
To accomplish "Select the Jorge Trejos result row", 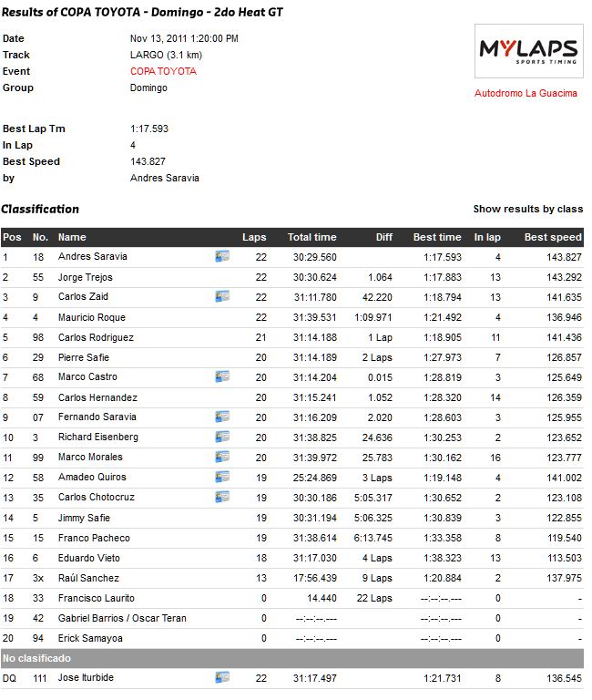I will pyautogui.click(x=291, y=277).
